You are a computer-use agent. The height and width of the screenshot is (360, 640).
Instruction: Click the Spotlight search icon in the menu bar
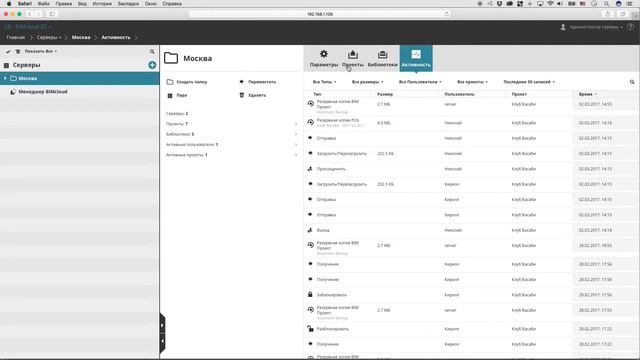pyautogui.click(x=607, y=4)
